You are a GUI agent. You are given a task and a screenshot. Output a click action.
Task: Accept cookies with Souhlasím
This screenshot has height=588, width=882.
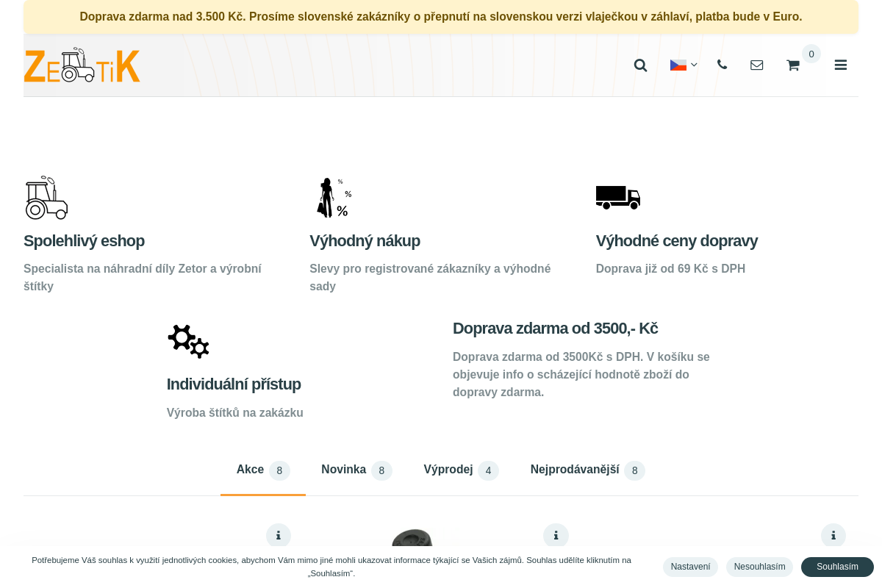(x=837, y=567)
